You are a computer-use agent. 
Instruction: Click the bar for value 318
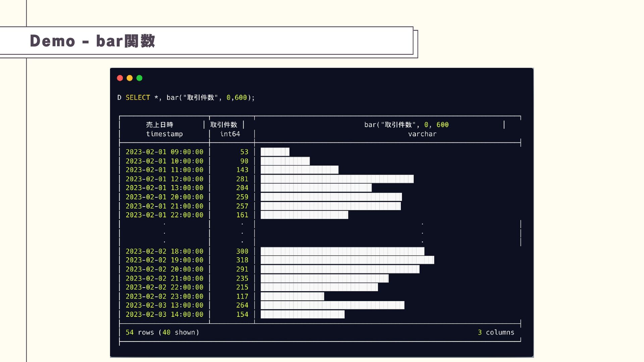point(347,260)
